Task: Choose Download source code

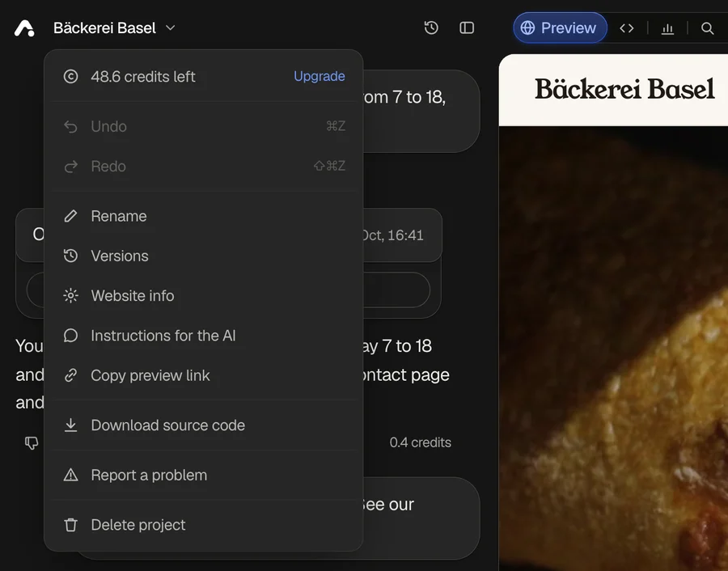Action: [x=204, y=425]
